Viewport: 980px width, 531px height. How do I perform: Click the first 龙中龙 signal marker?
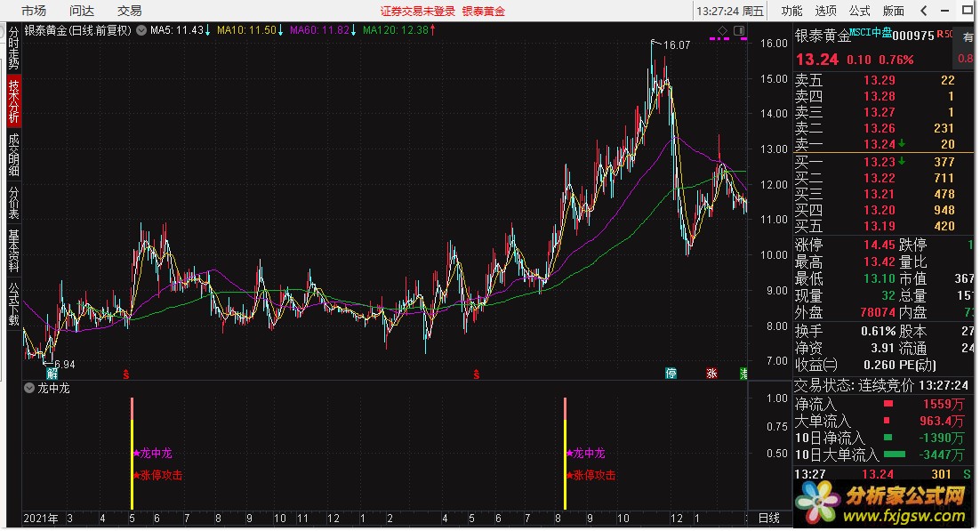152,453
